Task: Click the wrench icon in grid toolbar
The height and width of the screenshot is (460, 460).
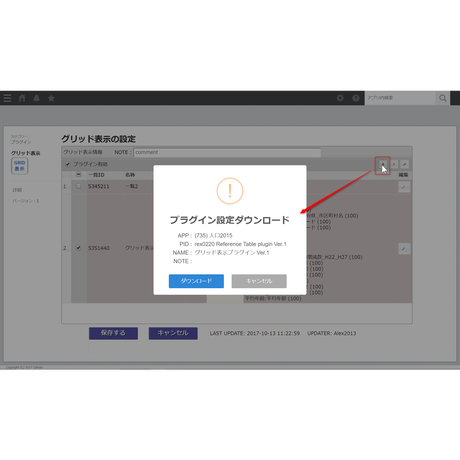Action: coord(404,164)
